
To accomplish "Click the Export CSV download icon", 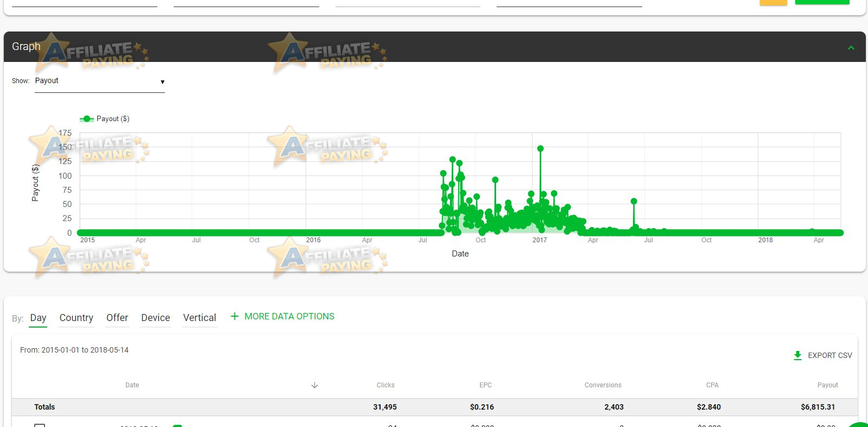I will coord(797,355).
